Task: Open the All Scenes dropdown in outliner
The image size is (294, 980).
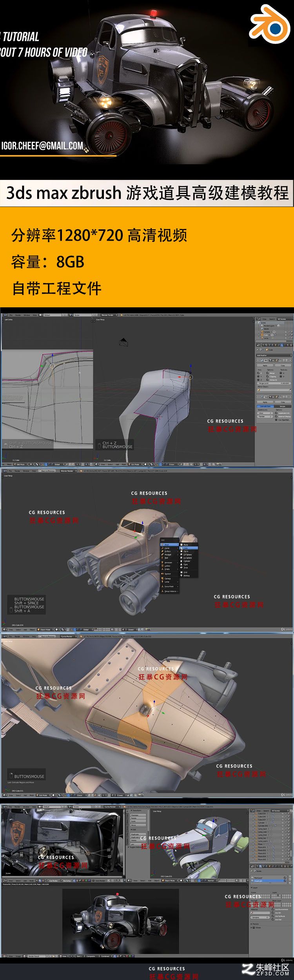Action: 285,319
